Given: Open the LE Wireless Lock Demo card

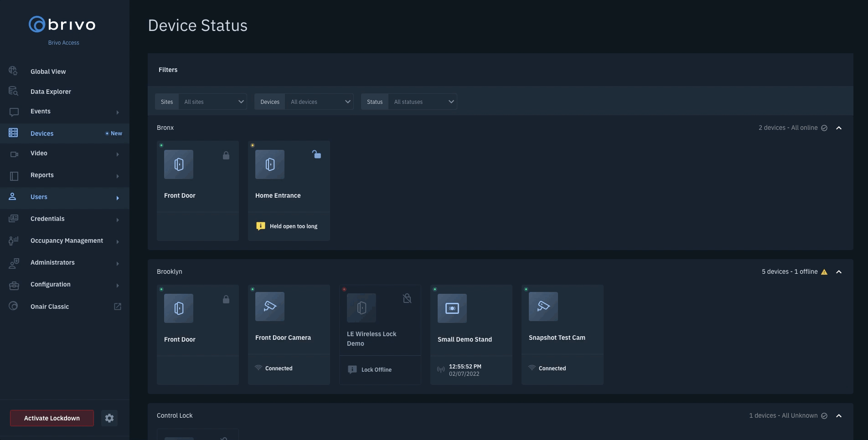Looking at the screenshot, I should 380,335.
